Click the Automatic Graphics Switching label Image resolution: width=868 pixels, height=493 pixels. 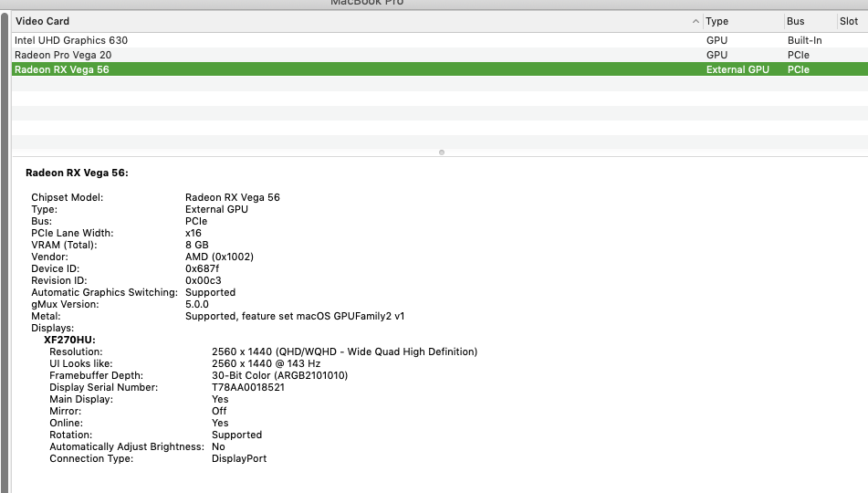(105, 292)
